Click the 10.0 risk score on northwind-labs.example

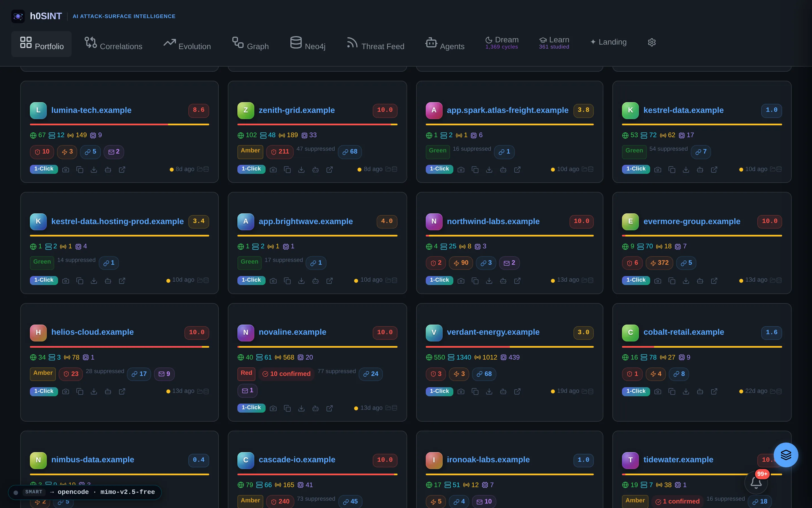581,222
